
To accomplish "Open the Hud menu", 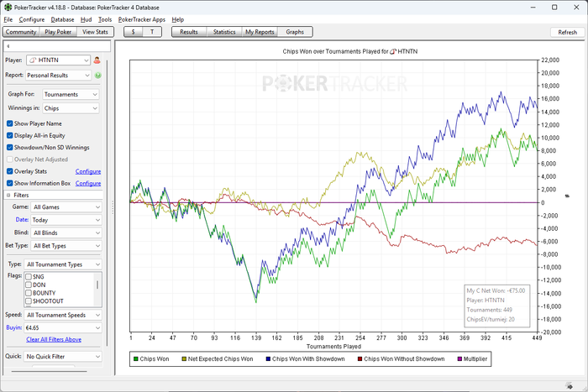I will [87, 19].
